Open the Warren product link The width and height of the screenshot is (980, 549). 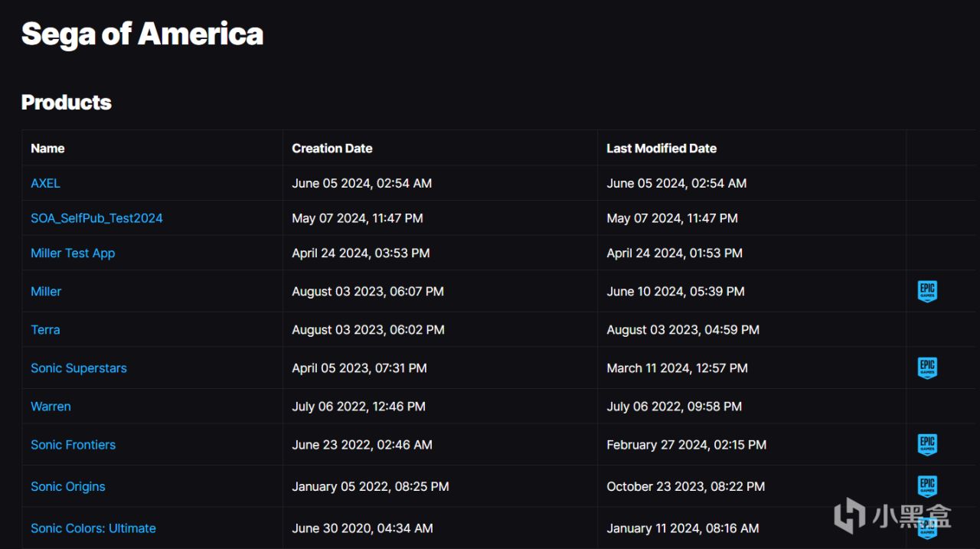(51, 406)
